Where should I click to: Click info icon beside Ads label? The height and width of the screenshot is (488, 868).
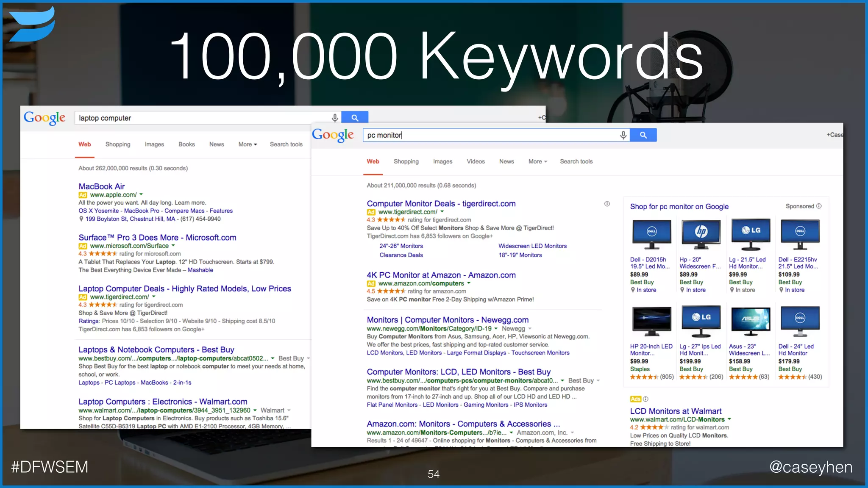(645, 399)
